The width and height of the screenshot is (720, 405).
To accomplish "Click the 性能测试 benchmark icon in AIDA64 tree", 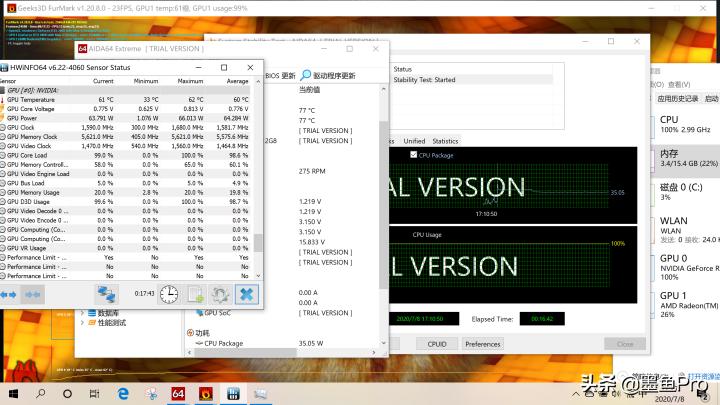I will [92, 323].
